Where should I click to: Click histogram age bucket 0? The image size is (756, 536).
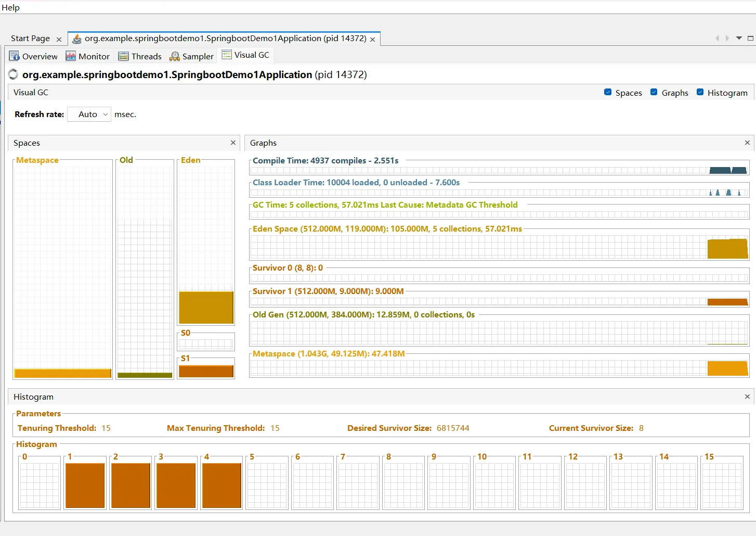pos(40,485)
